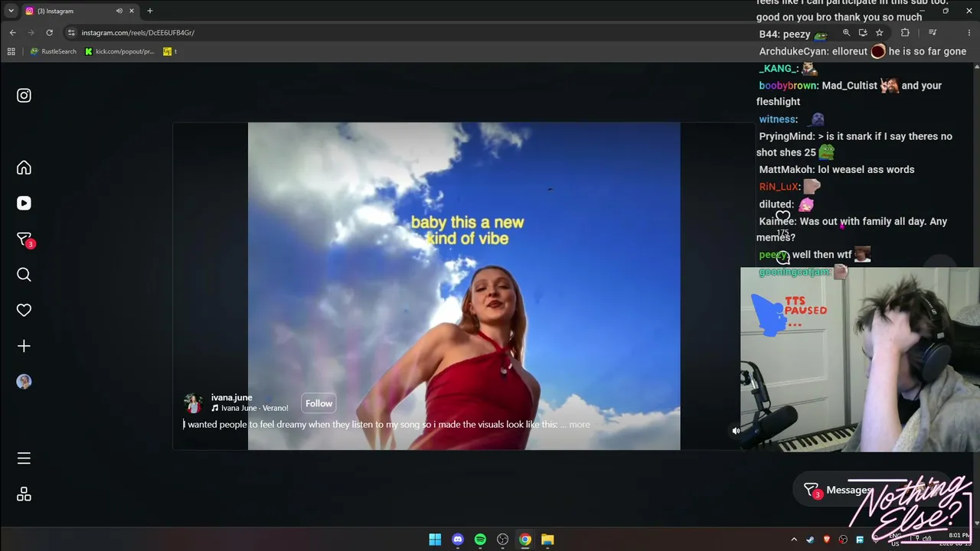Open the reel comments
Screen dimensions: 980x551
[782, 259]
